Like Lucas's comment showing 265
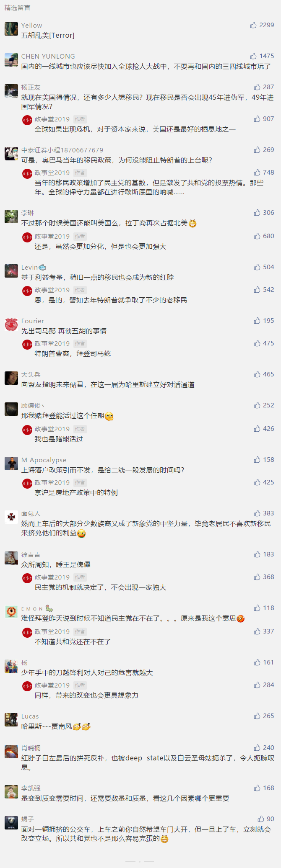The width and height of the screenshot is (281, 868). tap(257, 716)
